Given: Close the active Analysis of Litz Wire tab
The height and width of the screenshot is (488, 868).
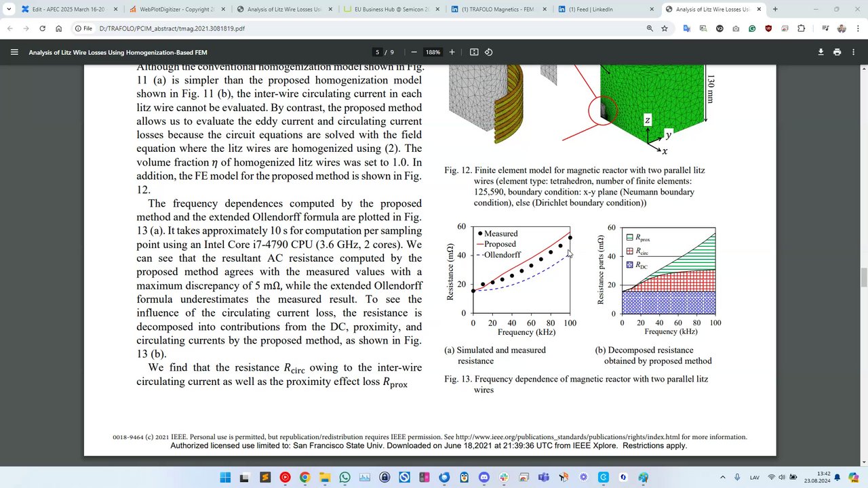Looking at the screenshot, I should tap(758, 9).
